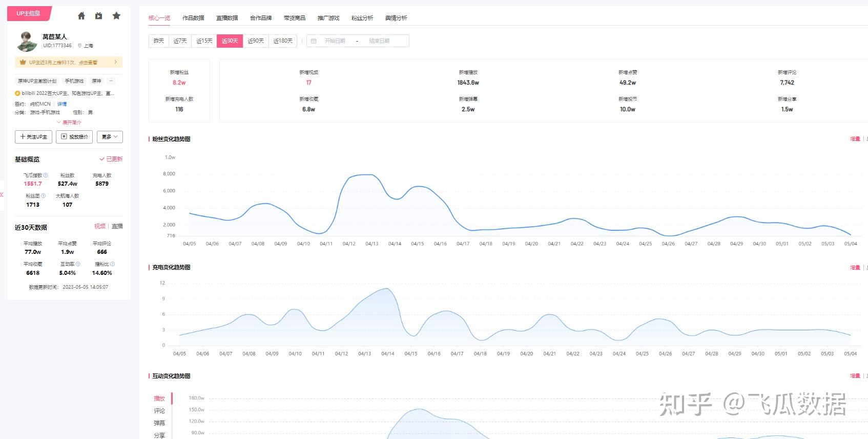Switch 近30天数据 to 直播
Viewport: 868px width, 439px height.
(117, 226)
